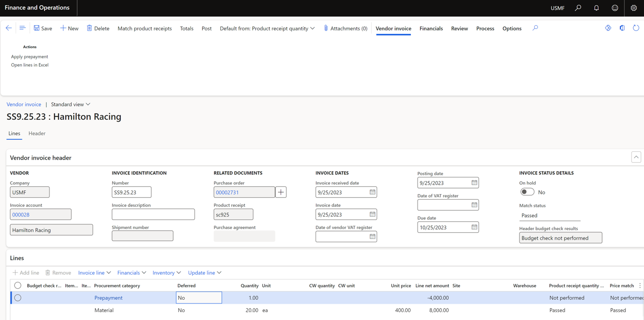This screenshot has width=644, height=320.
Task: Open the notifications bell icon
Action: 596,8
